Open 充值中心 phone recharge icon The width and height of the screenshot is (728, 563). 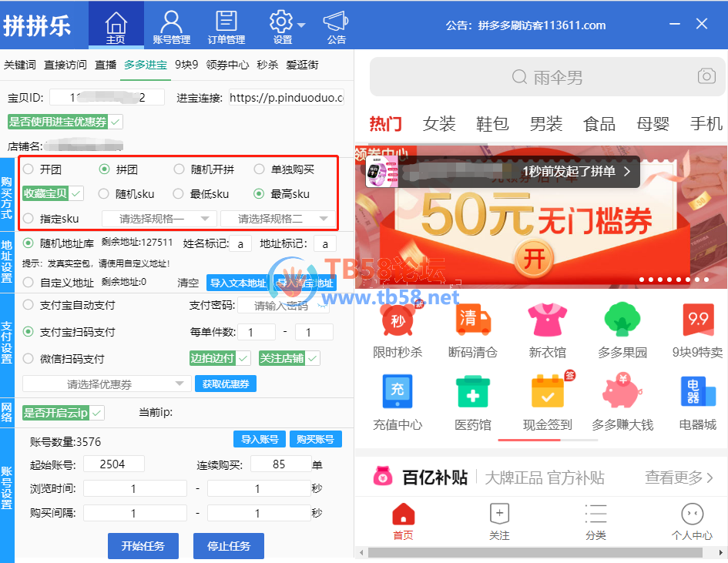tap(398, 390)
